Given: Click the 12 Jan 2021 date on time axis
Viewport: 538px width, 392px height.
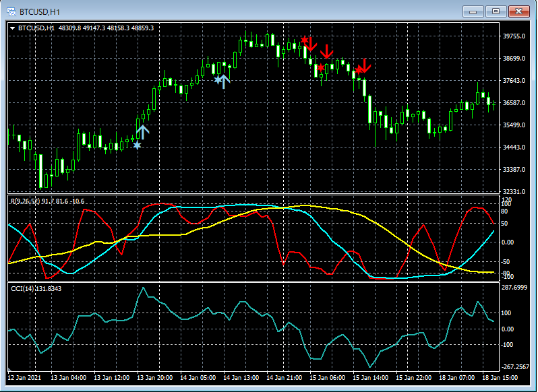Looking at the screenshot, I should (x=26, y=378).
